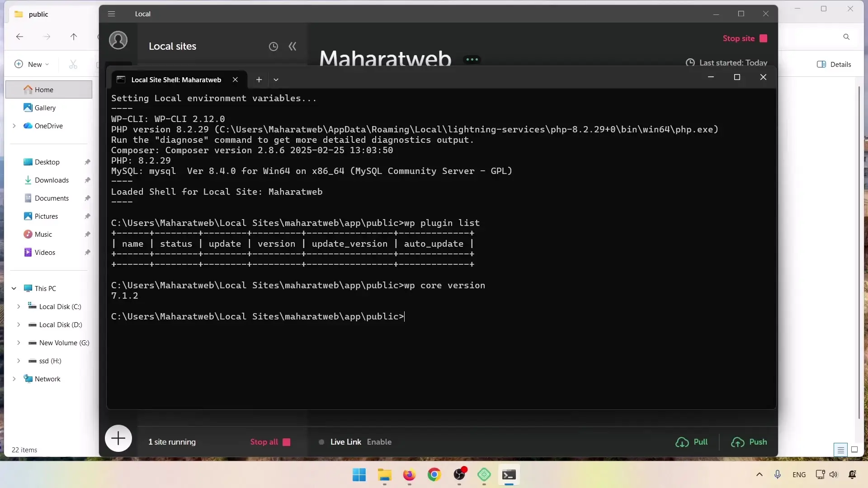
Task: Push site to remote host
Action: (x=749, y=442)
